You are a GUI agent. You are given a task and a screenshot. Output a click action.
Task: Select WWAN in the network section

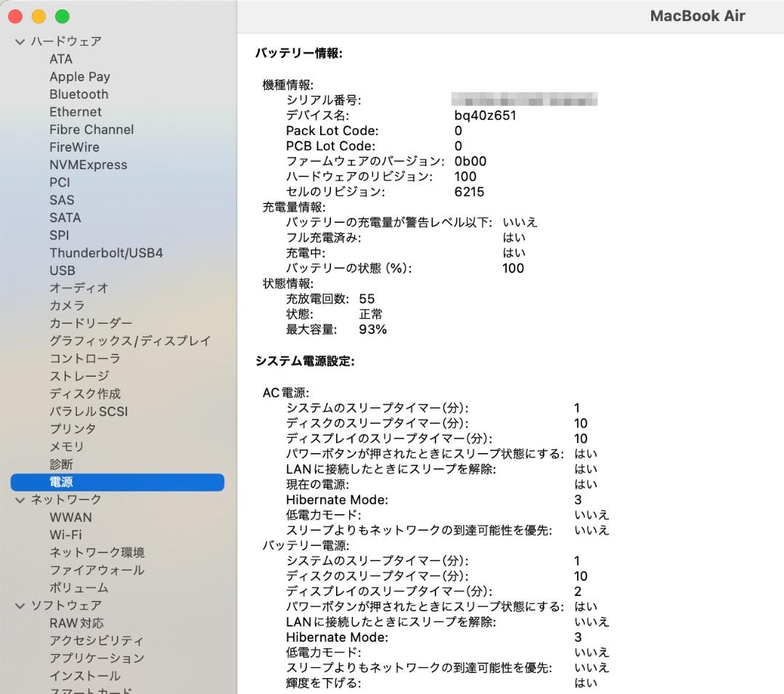(x=70, y=517)
